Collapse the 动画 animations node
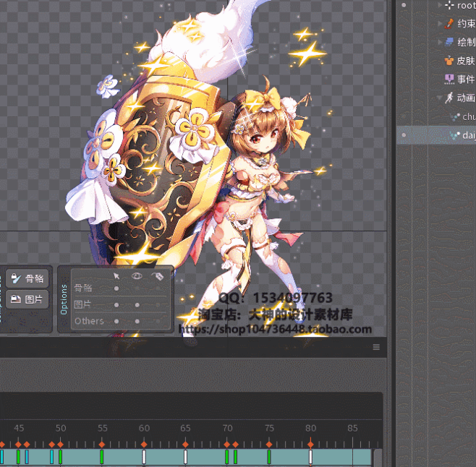The height and width of the screenshot is (467, 476). point(439,98)
